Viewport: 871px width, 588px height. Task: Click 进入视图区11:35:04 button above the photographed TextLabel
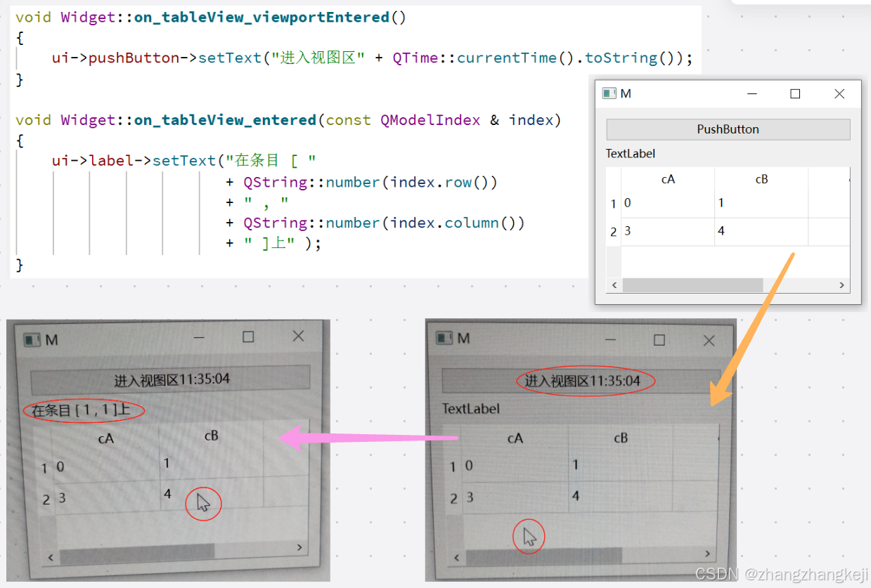(x=582, y=381)
